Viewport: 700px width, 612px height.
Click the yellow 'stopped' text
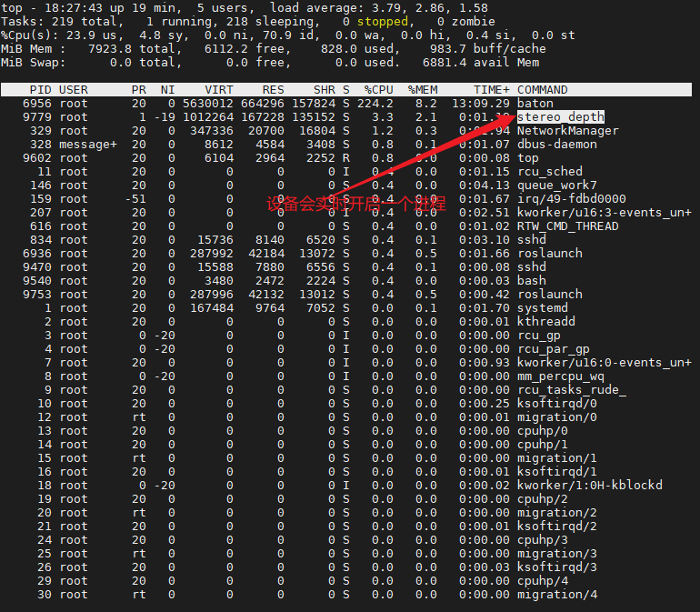(382, 22)
